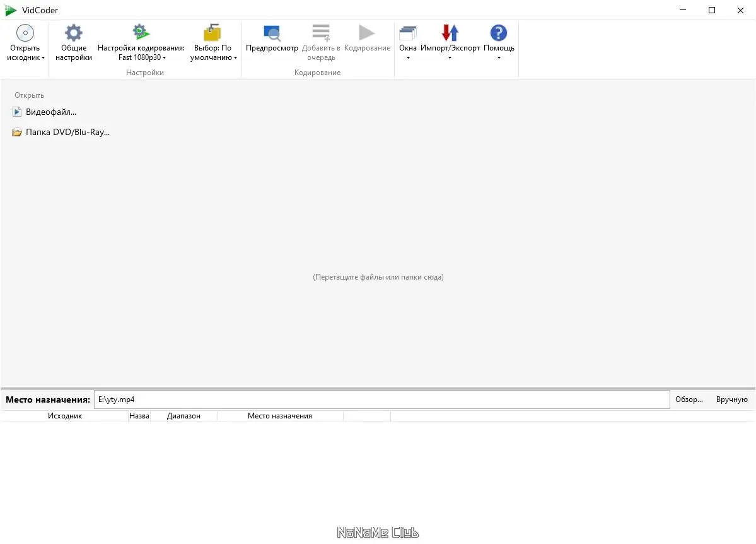Open the Preview magnifier icon

[272, 33]
